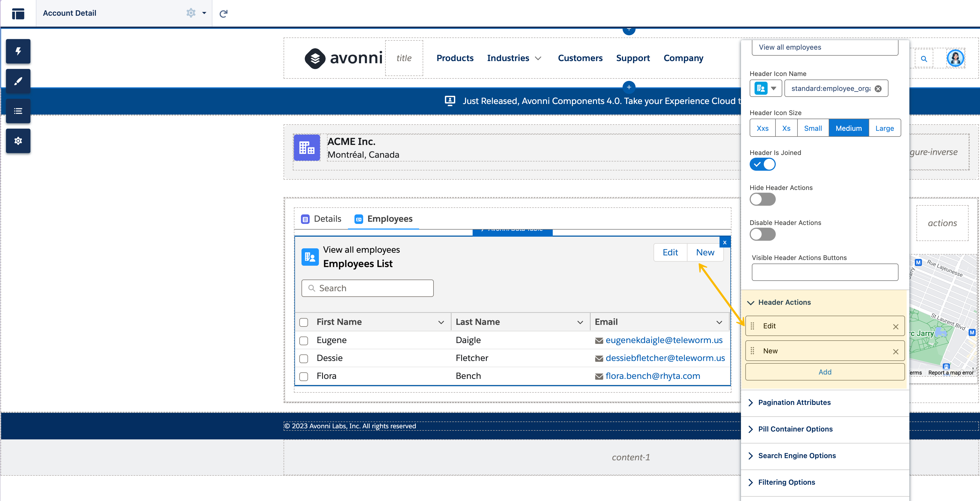This screenshot has width=980, height=501.
Task: Open First Name column dropdown menu
Action: click(441, 322)
